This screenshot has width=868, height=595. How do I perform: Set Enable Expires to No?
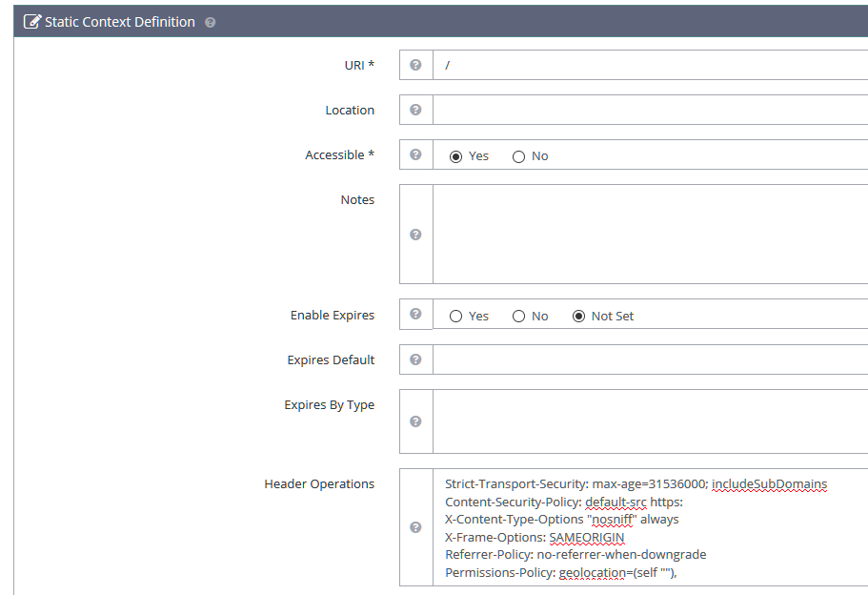[x=518, y=317]
